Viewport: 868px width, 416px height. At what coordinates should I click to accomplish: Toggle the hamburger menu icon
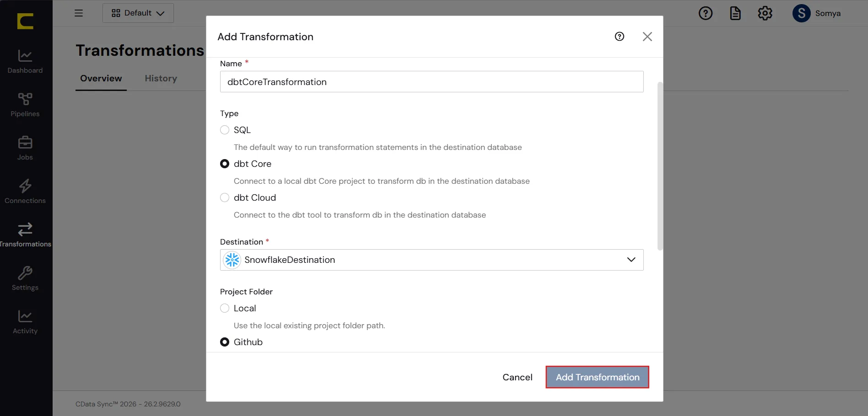pos(79,13)
